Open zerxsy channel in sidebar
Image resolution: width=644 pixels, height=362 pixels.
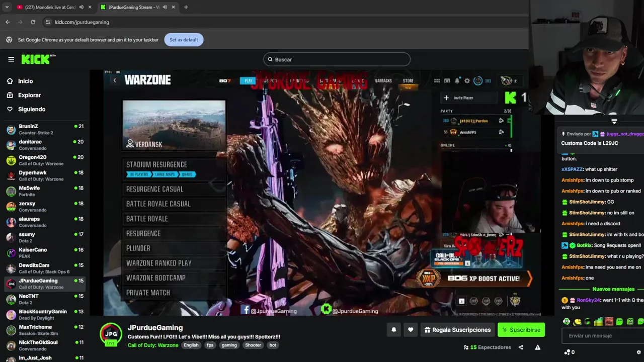point(44,207)
